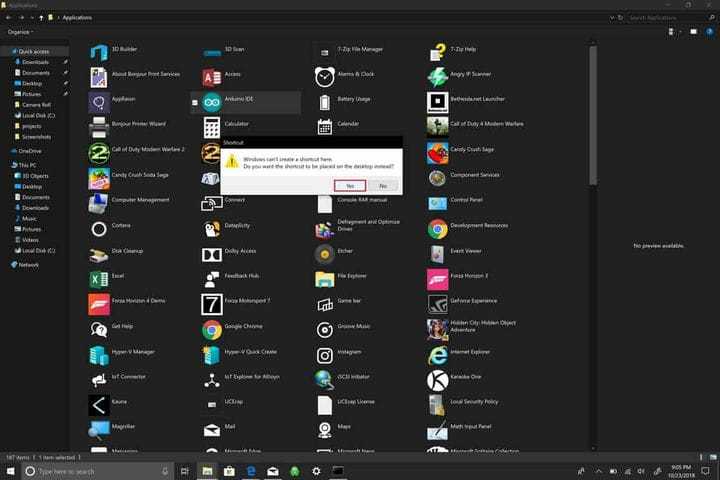Screen dimensions: 720x480
Task: Click No in the Shortcut dialog
Action: (383, 186)
